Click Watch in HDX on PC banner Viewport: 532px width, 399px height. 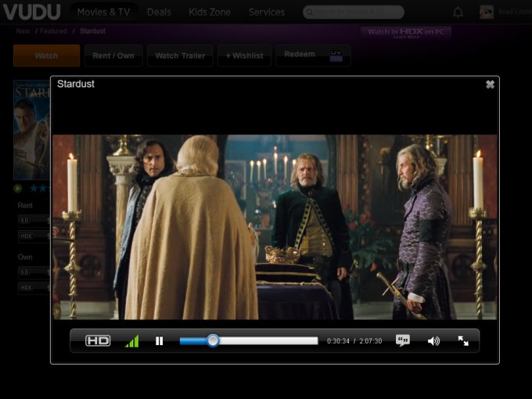coord(406,33)
